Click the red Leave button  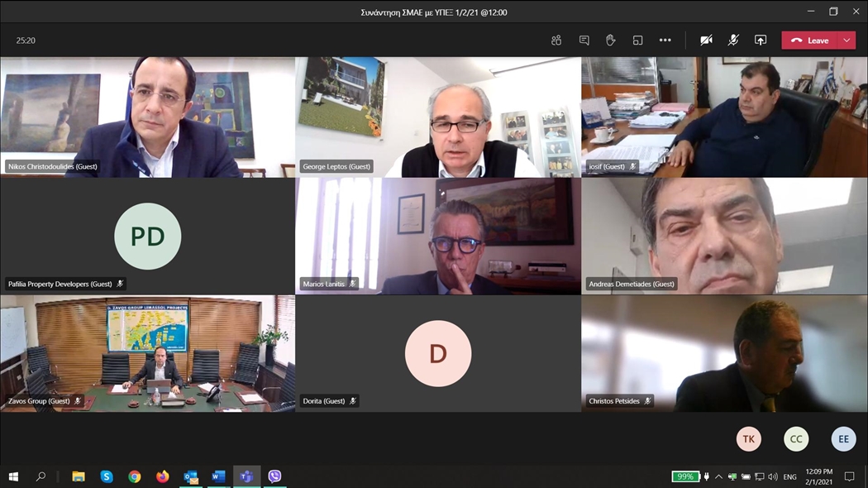810,41
